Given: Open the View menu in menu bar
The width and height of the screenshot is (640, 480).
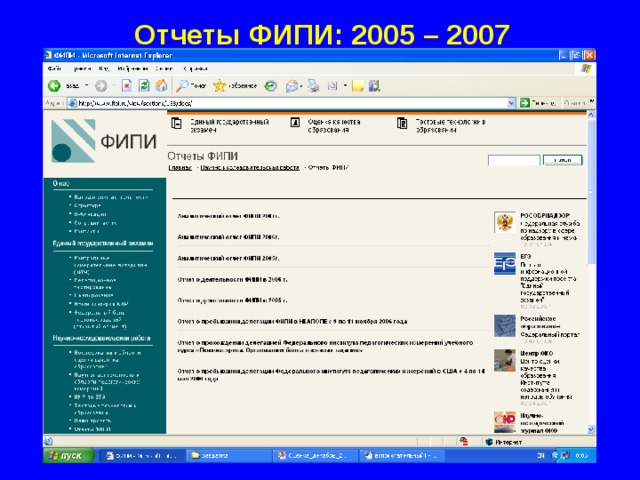Looking at the screenshot, I should tap(104, 69).
